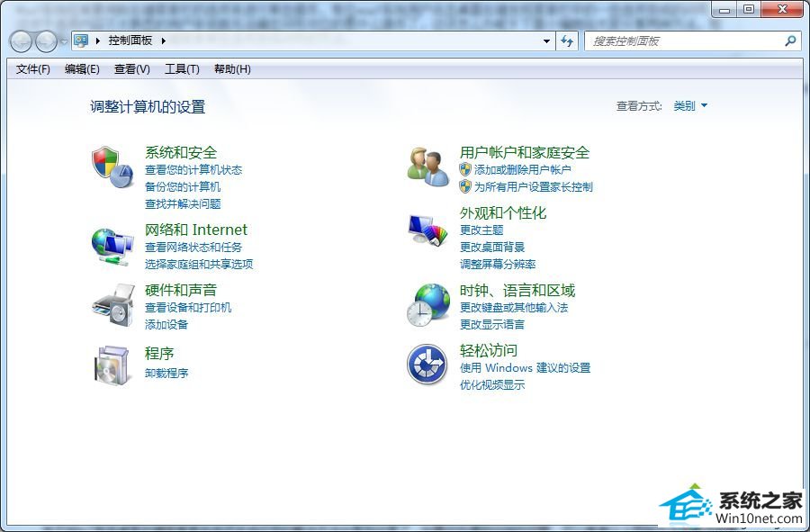The height and width of the screenshot is (532, 810).
Task: Expand the arrow after 控制面板 breadcrumb
Action: click(163, 41)
